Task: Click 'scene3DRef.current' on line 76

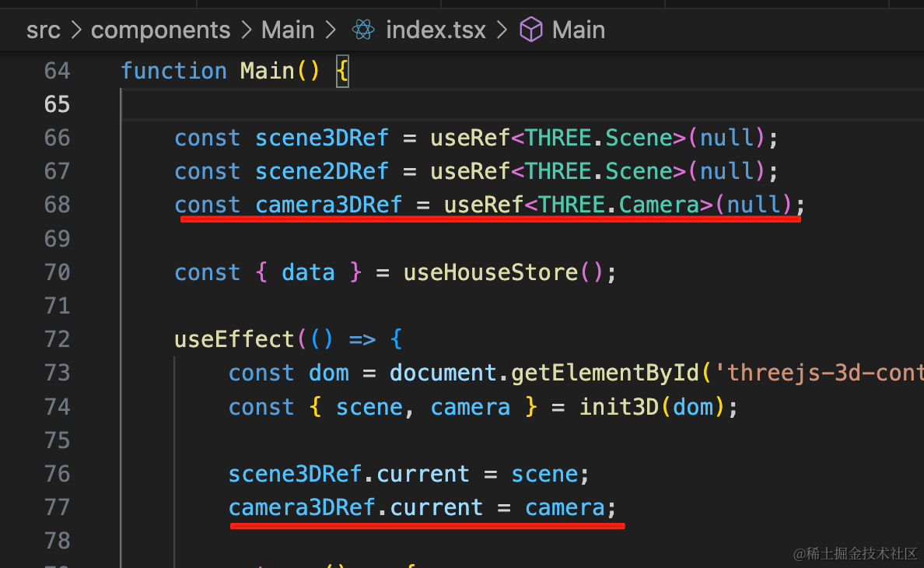Action: click(x=349, y=475)
